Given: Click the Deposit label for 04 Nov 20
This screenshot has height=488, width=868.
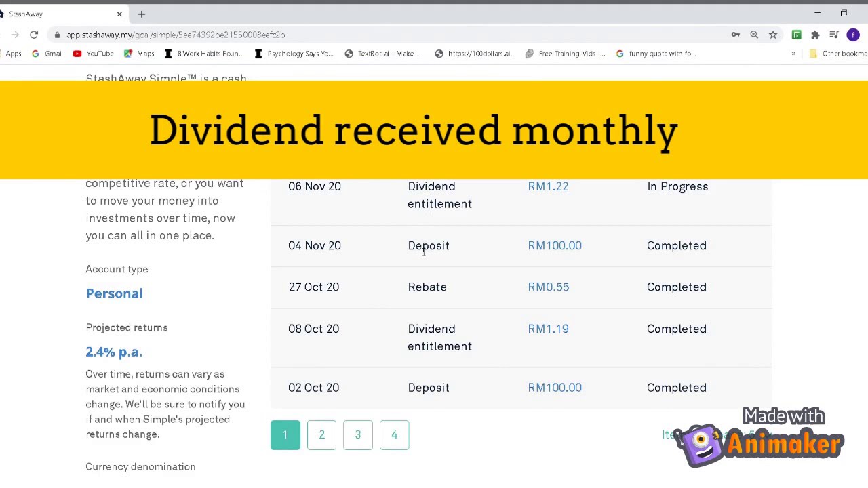Looking at the screenshot, I should [429, 246].
